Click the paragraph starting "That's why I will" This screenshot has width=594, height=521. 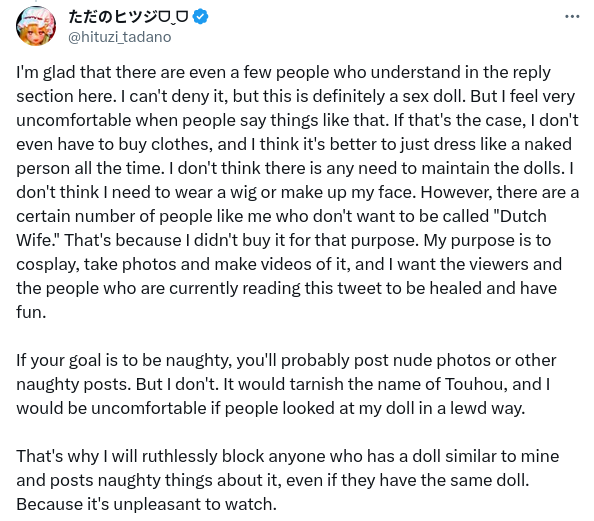coord(288,480)
